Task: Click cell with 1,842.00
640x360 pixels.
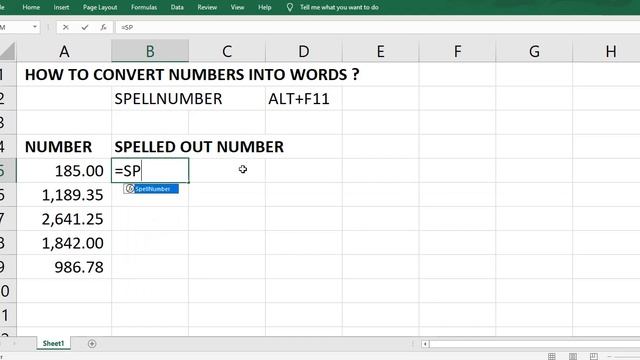Action: 64,243
